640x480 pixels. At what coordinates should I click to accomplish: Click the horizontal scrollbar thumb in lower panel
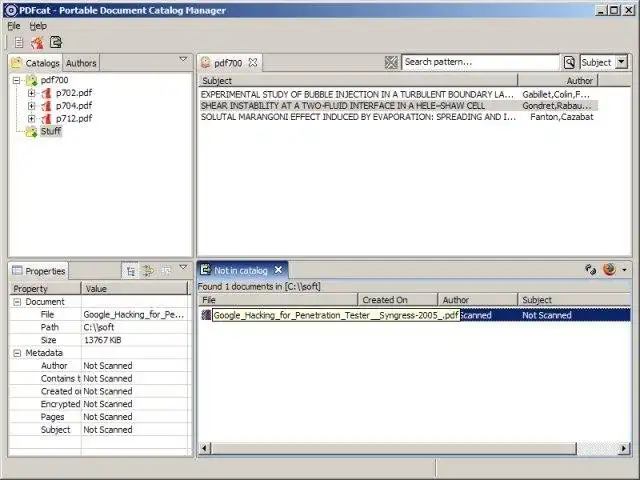(x=394, y=449)
